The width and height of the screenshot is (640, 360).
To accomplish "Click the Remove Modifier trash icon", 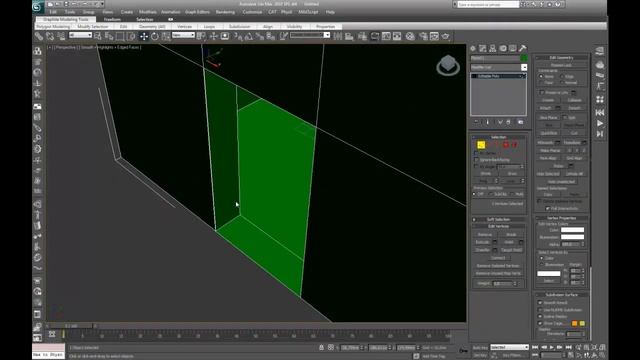I will click(509, 122).
